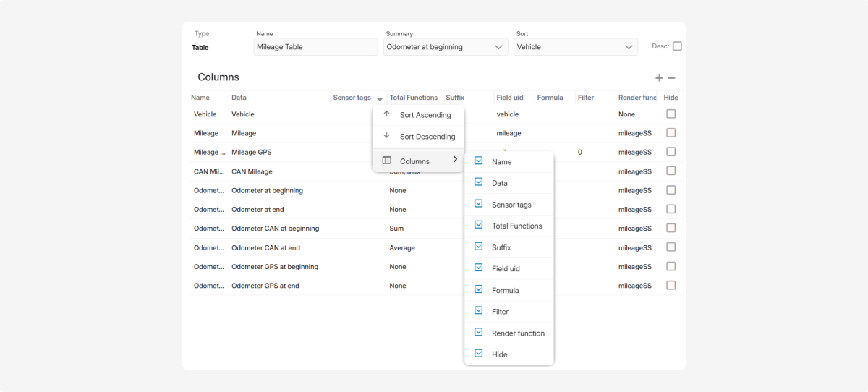The image size is (868, 392).
Task: Open the Sort dropdown showing Vehicle
Action: click(576, 47)
